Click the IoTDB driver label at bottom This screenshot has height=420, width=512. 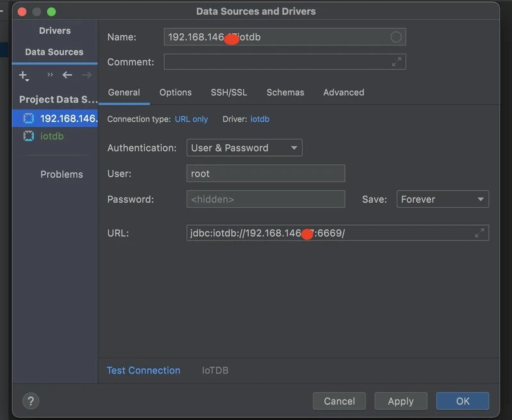pyautogui.click(x=215, y=370)
